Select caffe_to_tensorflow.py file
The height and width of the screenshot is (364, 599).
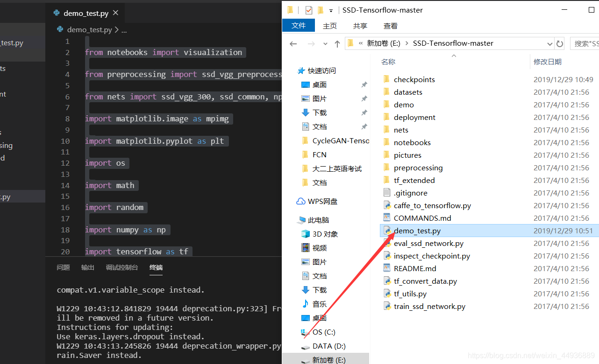click(x=432, y=205)
